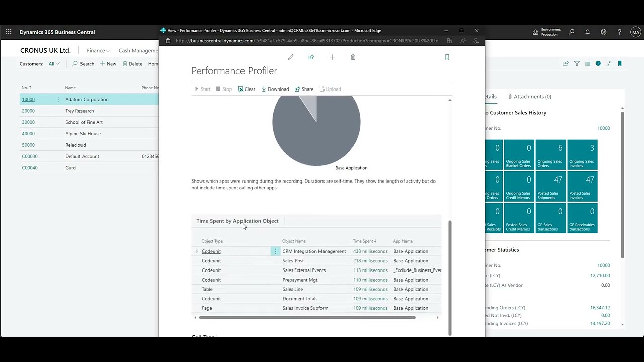Viewport: 644px width, 362px height.
Task: Clear the profiler recording
Action: [x=247, y=89]
